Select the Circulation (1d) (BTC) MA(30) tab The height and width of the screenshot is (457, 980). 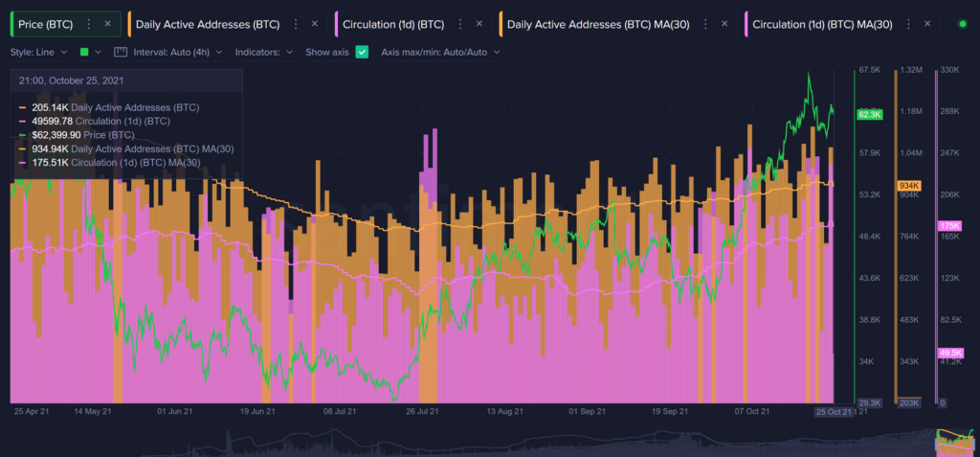[822, 24]
